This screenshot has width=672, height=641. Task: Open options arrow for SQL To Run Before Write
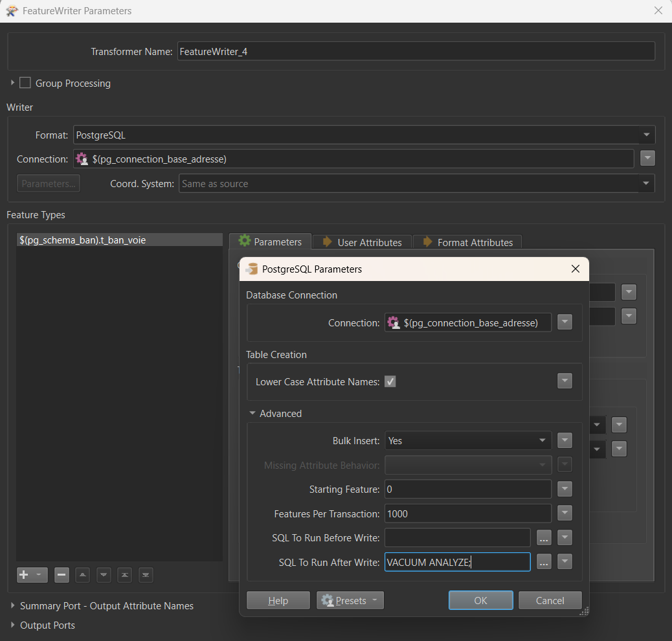pos(565,537)
